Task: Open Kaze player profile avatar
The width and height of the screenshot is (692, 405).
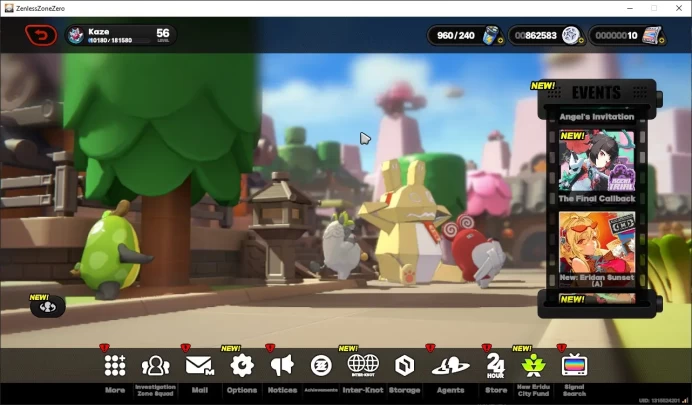Action: [x=76, y=35]
